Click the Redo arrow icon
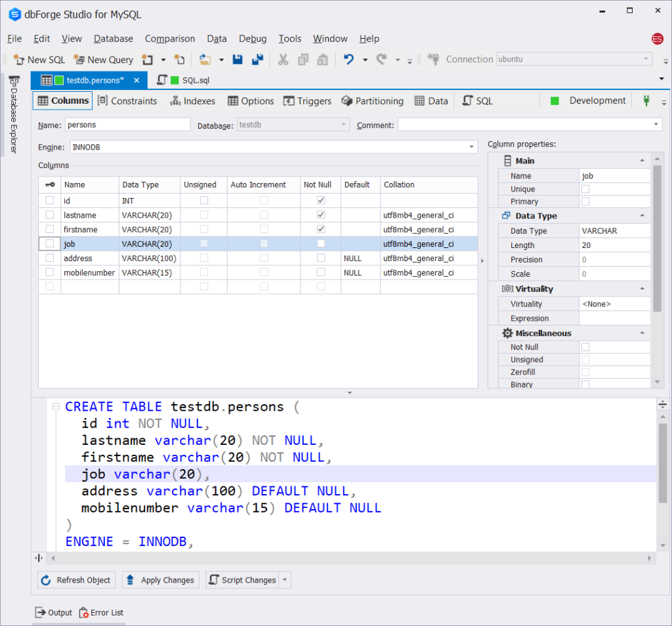Image resolution: width=672 pixels, height=626 pixels. (381, 60)
